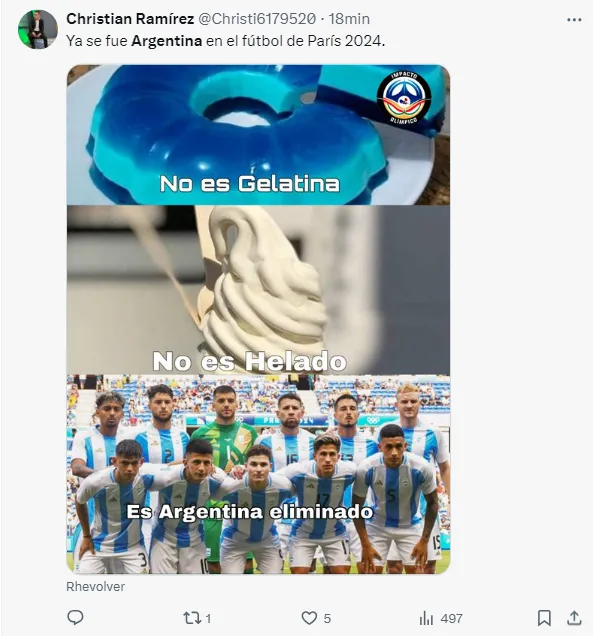Open Christian Ramírez's profile avatar
Viewport: 593px width, 636px height.
(x=38, y=29)
